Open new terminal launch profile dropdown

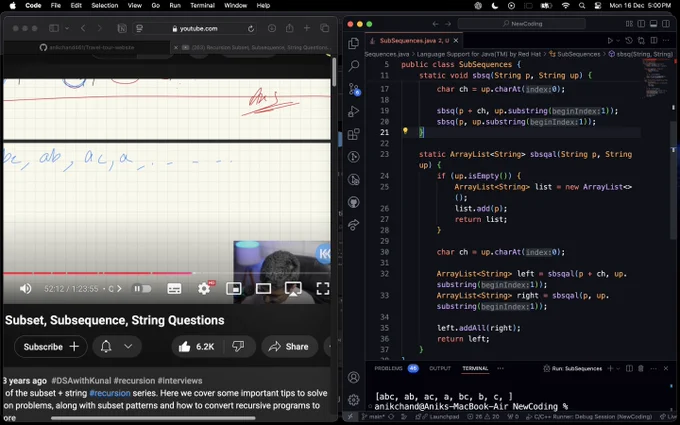[618, 368]
